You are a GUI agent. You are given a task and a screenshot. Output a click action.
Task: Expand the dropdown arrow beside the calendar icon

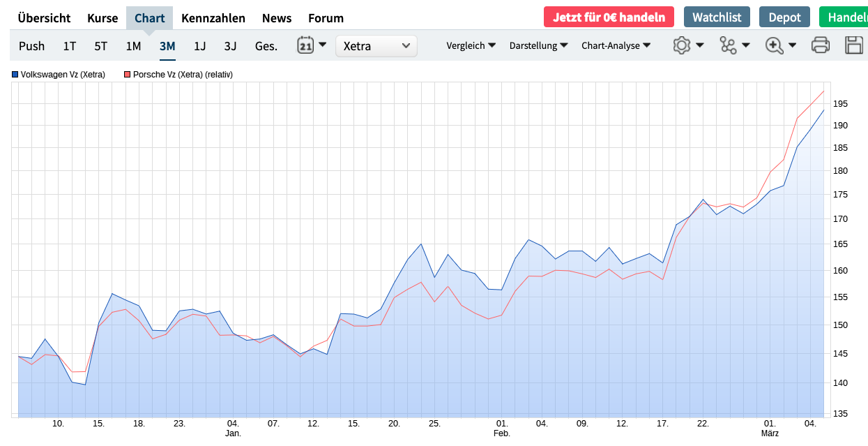[322, 45]
